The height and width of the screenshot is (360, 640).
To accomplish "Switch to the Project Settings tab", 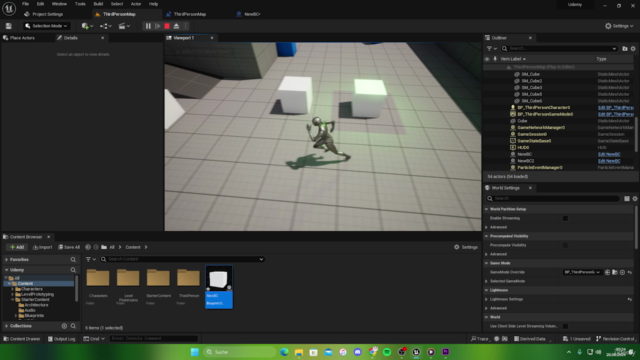I will pos(44,14).
